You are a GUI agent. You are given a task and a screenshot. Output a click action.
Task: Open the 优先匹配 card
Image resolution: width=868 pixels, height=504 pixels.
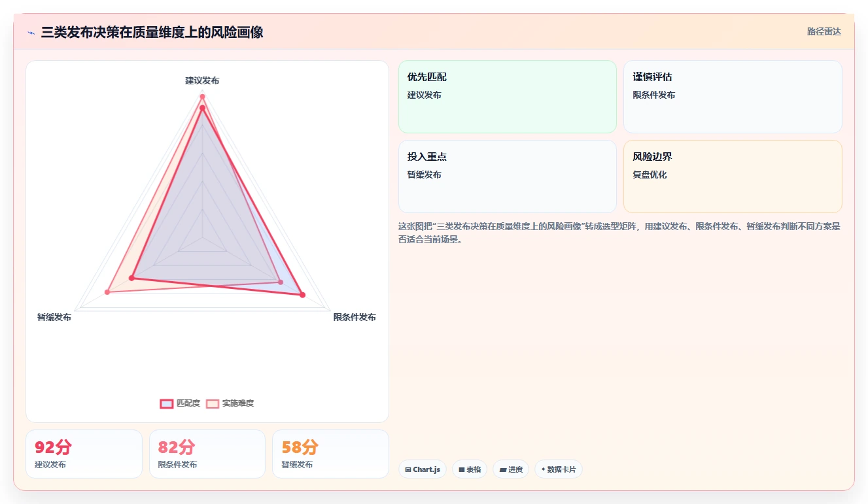[x=508, y=97]
